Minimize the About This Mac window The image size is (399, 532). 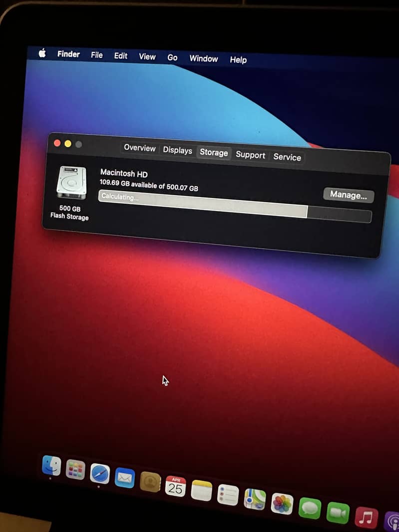click(68, 144)
